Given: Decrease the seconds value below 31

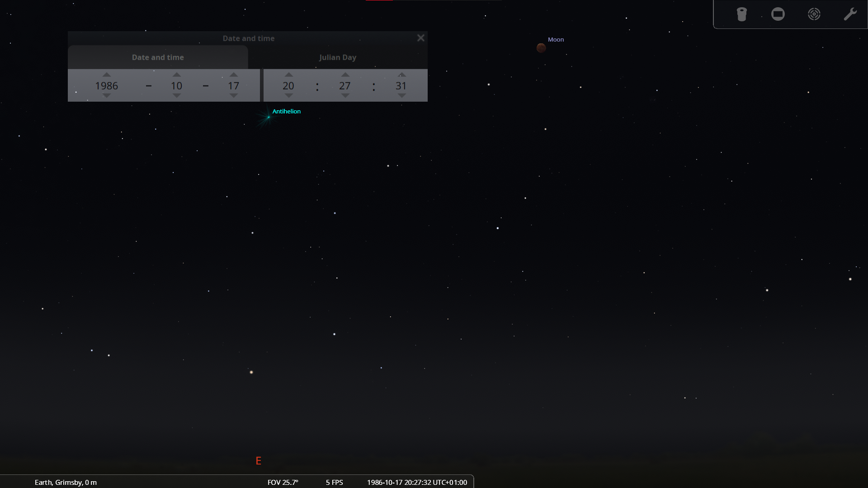Looking at the screenshot, I should point(401,96).
